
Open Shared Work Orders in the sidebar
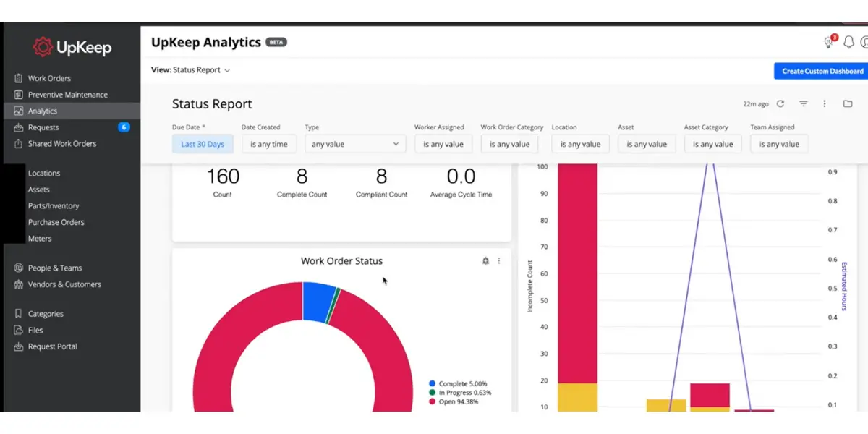click(61, 144)
